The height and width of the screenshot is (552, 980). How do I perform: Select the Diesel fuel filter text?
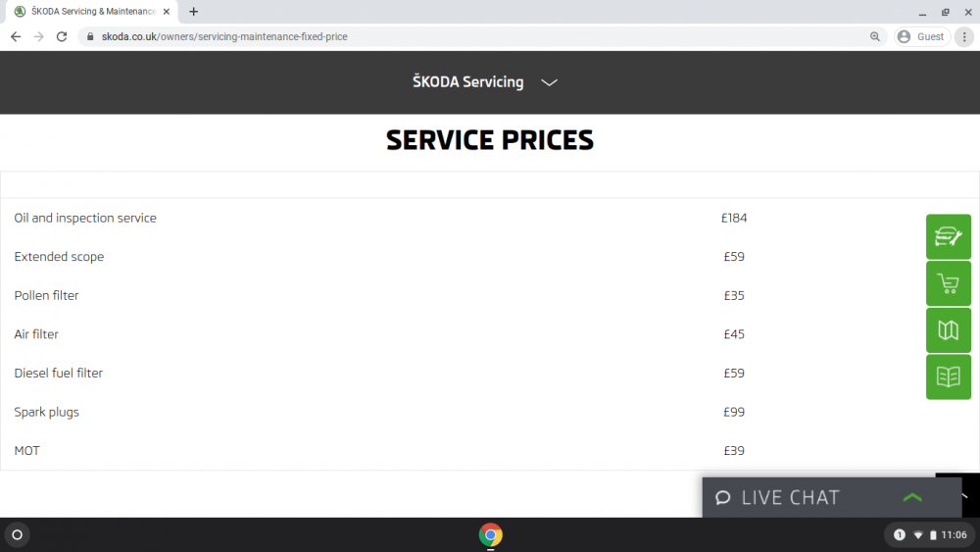[59, 374]
